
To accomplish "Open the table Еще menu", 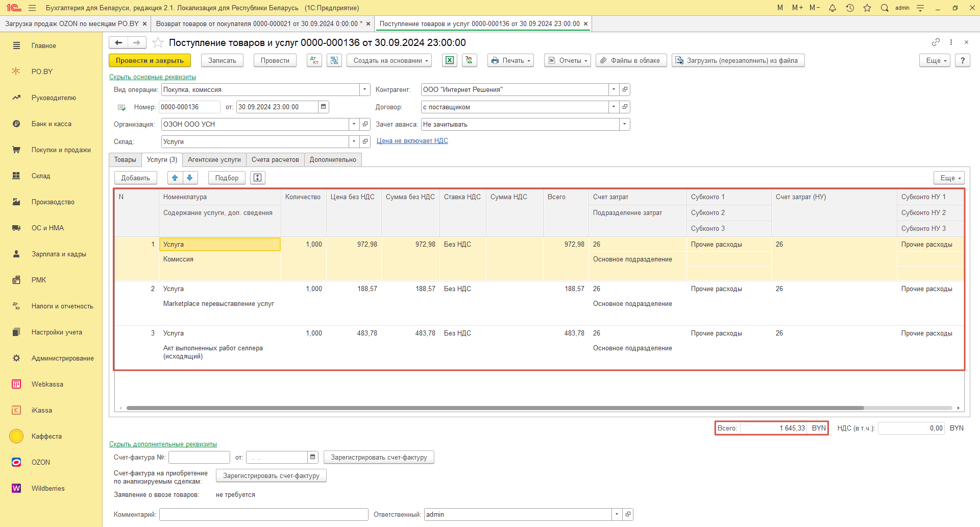I will [949, 178].
